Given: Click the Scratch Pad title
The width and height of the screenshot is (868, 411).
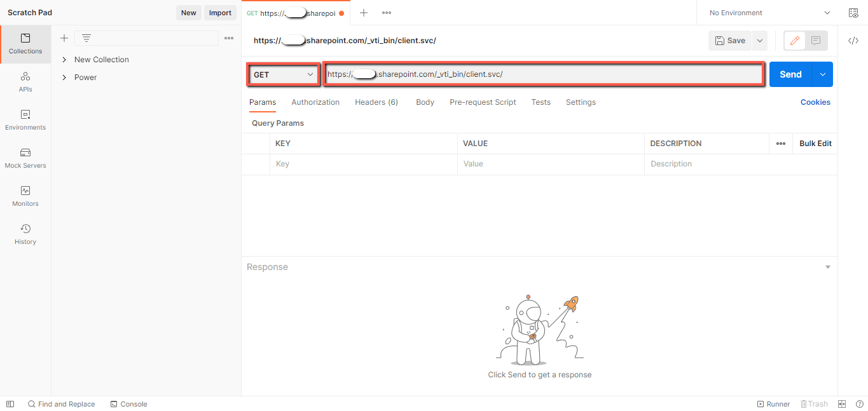Looking at the screenshot, I should 30,13.
